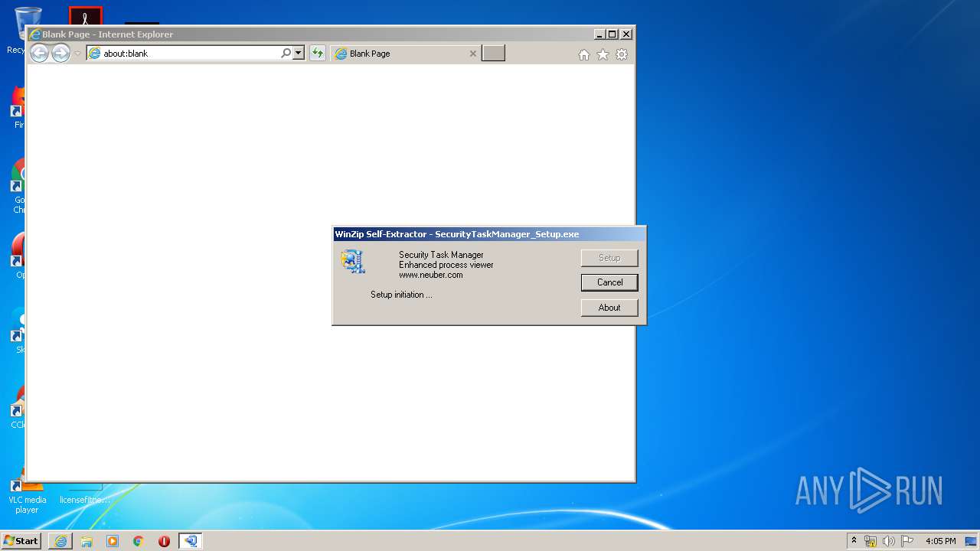Focus the about:blank address bar
The image size is (980, 551).
pyautogui.click(x=184, y=54)
